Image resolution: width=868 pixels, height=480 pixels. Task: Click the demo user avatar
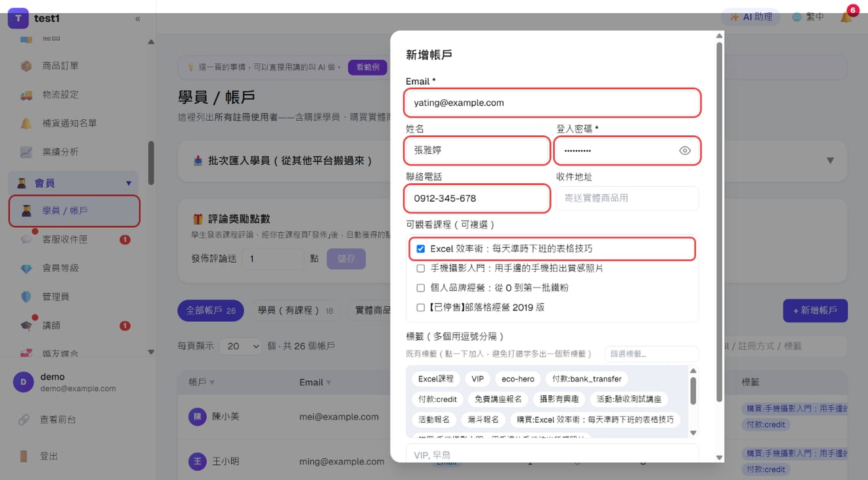(24, 382)
